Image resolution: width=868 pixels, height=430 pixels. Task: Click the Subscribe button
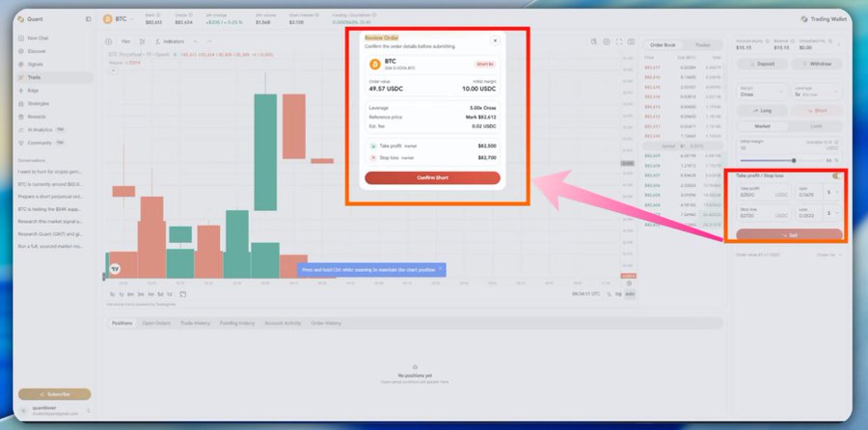point(55,394)
